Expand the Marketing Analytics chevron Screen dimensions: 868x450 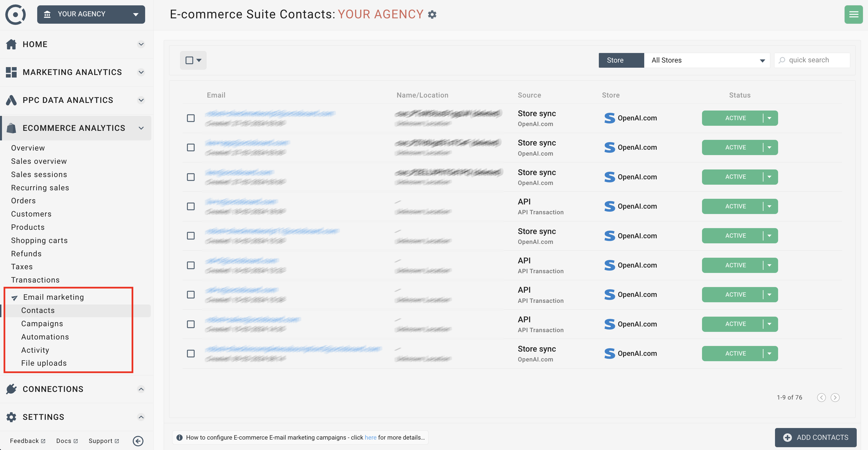tap(141, 72)
